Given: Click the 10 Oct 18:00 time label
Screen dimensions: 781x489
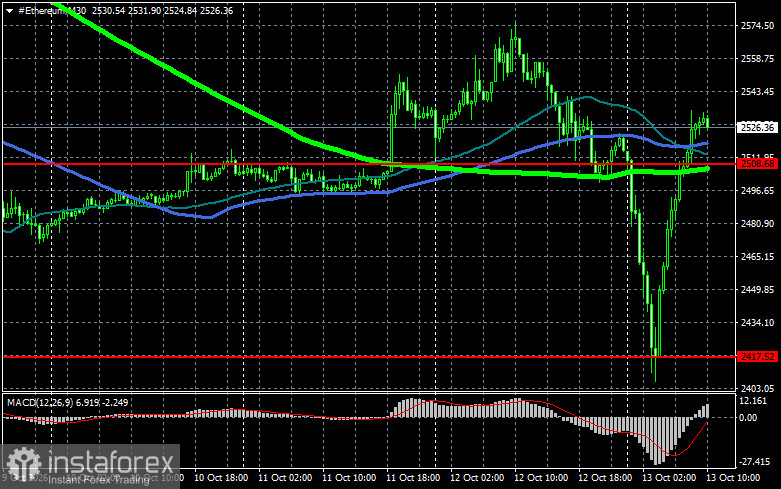Looking at the screenshot, I should [x=221, y=478].
